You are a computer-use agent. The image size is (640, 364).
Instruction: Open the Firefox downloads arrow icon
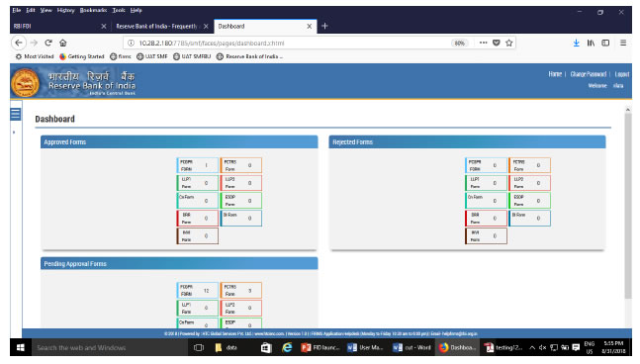[x=577, y=43]
